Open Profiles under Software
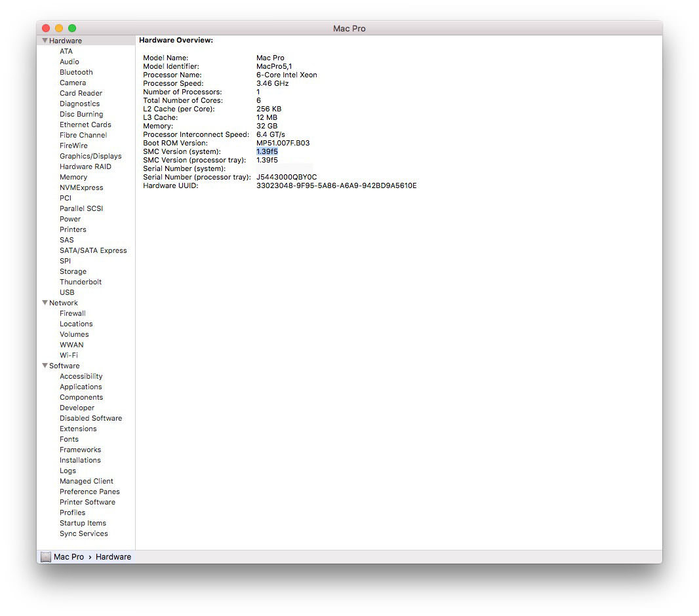Screen dimensions: 699x616 point(72,512)
